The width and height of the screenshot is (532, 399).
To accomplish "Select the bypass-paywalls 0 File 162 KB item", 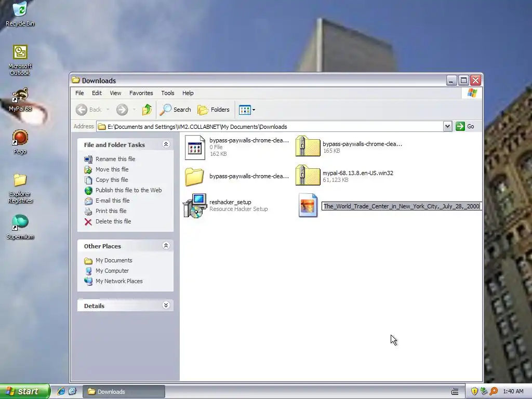I will coord(236,147).
